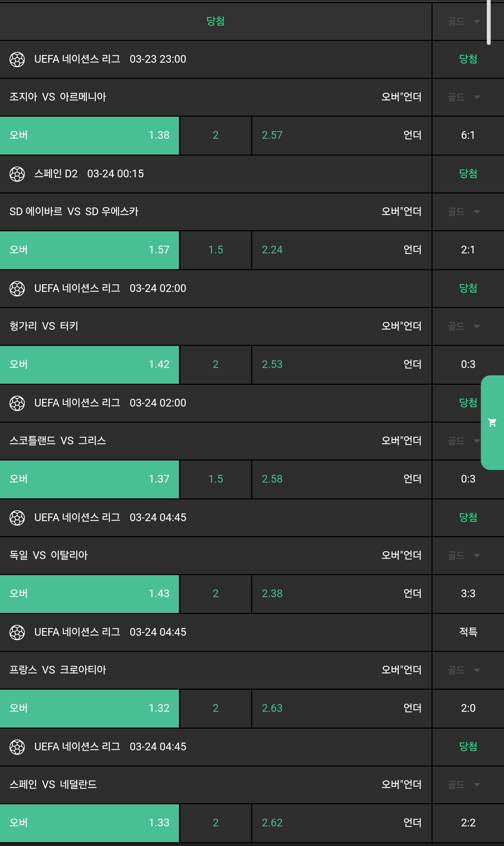Click 오버 1.32 for 프랑스 VS 크로아티아
The height and width of the screenshot is (846, 504).
[90, 708]
